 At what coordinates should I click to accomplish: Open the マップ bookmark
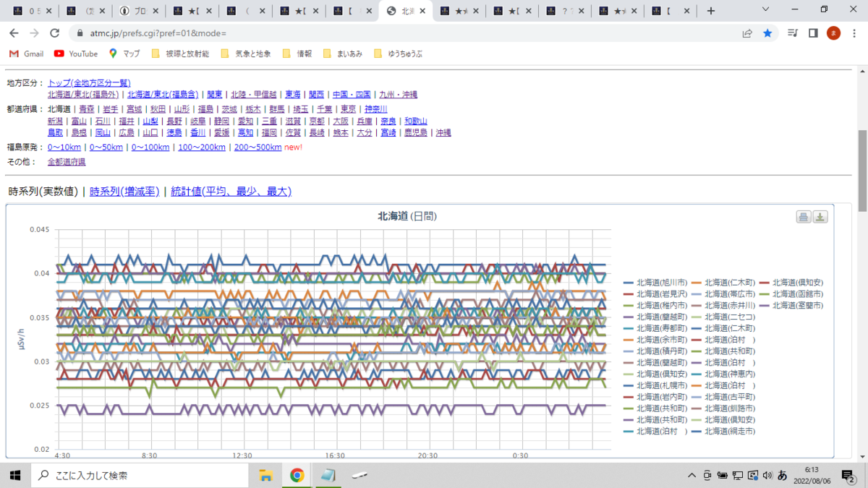[124, 53]
